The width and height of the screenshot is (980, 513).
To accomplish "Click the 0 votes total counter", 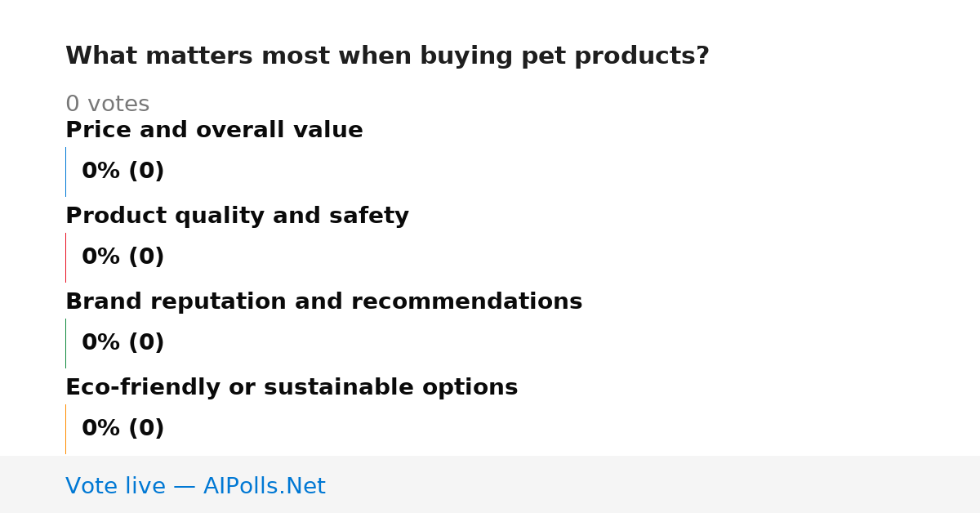I will click(107, 105).
